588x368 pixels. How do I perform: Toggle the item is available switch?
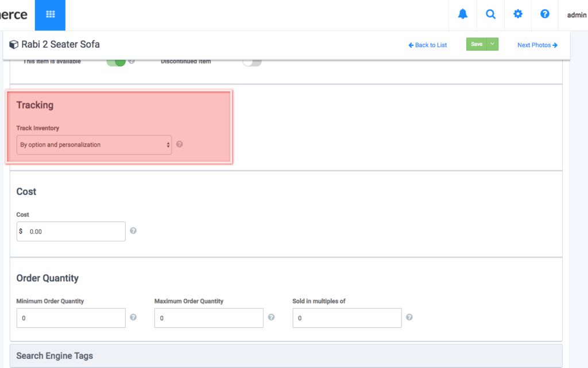pyautogui.click(x=116, y=62)
